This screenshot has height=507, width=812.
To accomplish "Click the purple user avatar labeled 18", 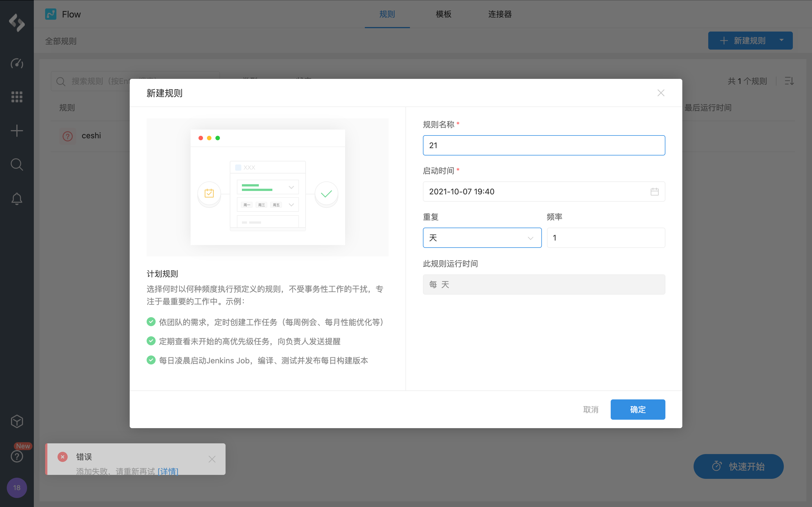I will [17, 488].
